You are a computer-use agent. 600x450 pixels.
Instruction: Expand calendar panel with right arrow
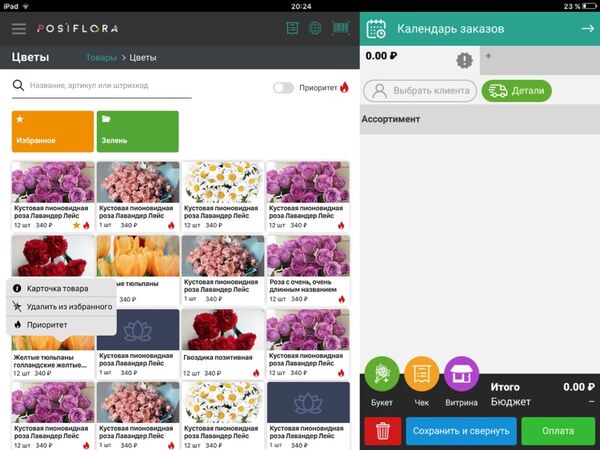click(x=587, y=29)
